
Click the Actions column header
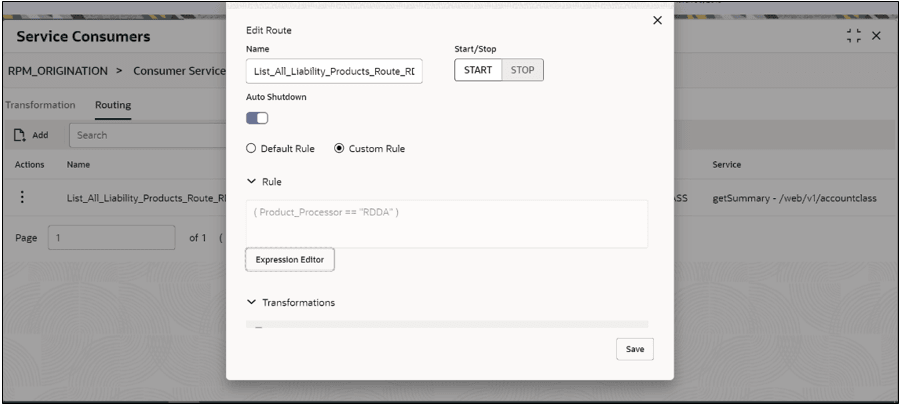[29, 164]
